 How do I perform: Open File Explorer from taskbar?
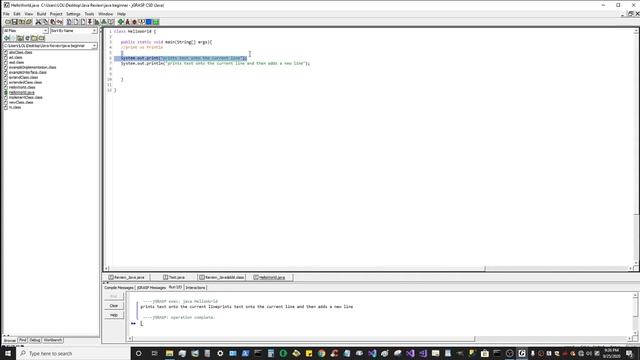point(169,353)
